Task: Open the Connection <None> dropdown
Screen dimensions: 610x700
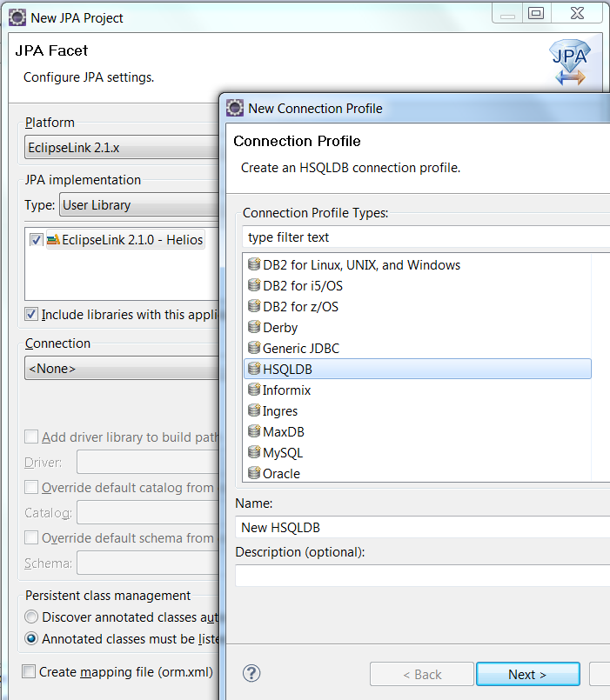Action: (122, 369)
